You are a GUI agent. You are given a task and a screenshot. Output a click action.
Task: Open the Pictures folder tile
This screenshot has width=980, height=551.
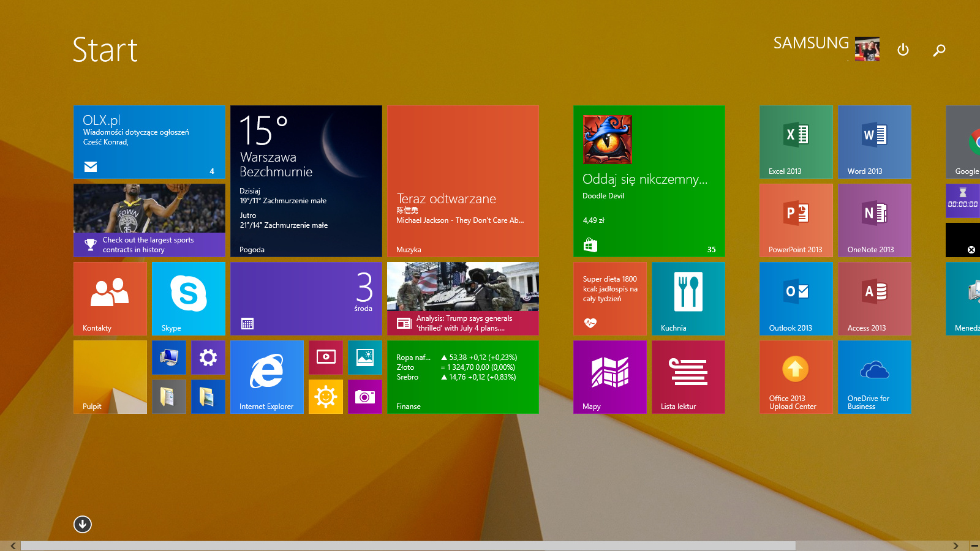(208, 397)
